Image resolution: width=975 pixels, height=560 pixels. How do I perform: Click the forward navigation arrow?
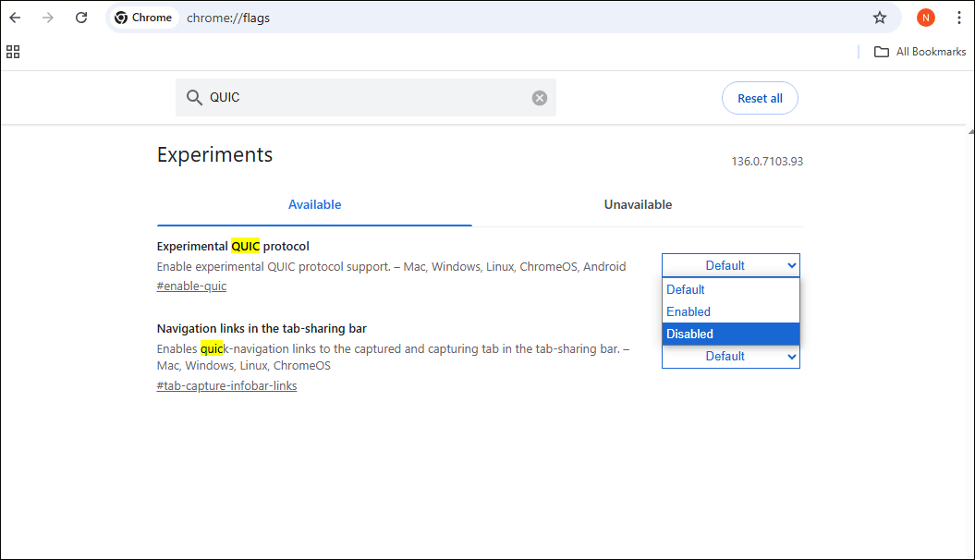click(x=48, y=18)
